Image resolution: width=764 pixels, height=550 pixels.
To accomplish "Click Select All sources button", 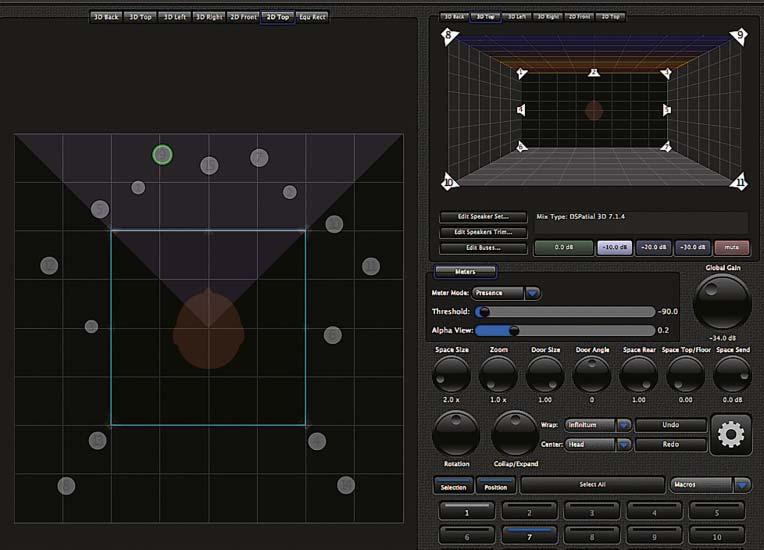I will pyautogui.click(x=592, y=485).
